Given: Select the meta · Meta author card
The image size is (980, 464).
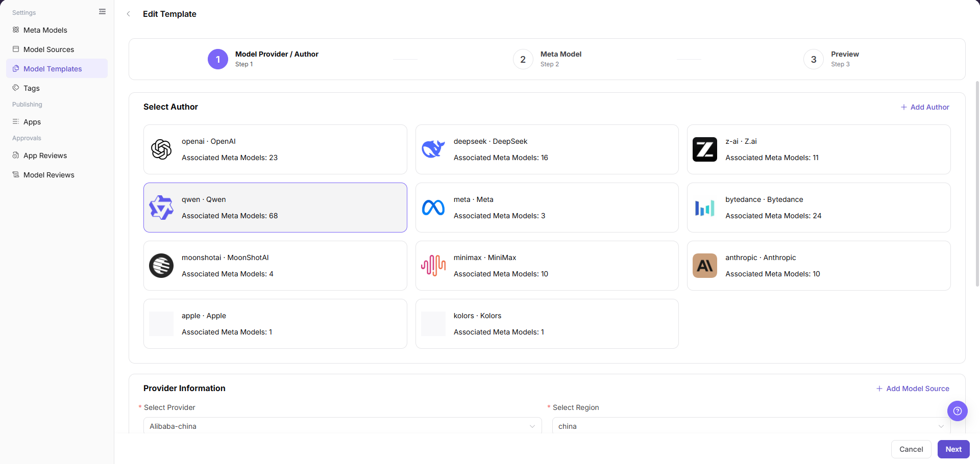Looking at the screenshot, I should (x=547, y=208).
